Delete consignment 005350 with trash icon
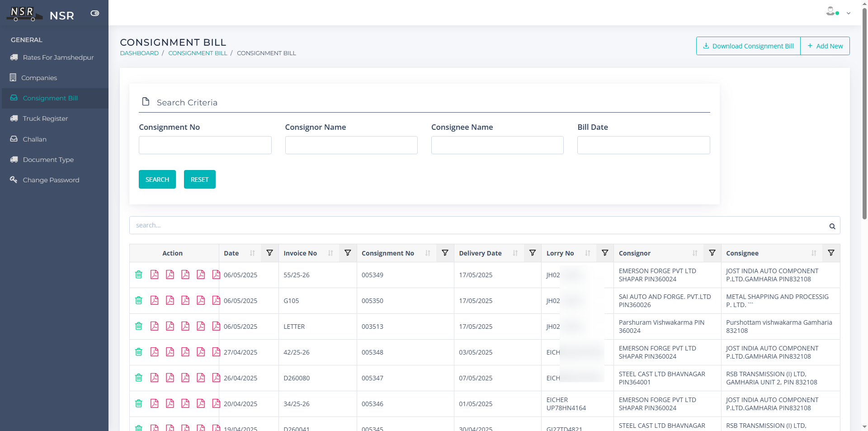Screen dimensions: 868x431 [x=139, y=300]
